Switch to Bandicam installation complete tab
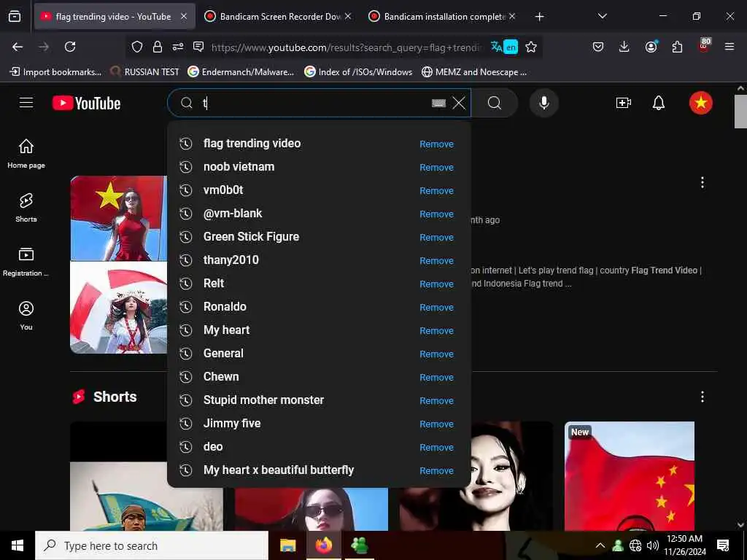This screenshot has width=747, height=560. (x=443, y=16)
